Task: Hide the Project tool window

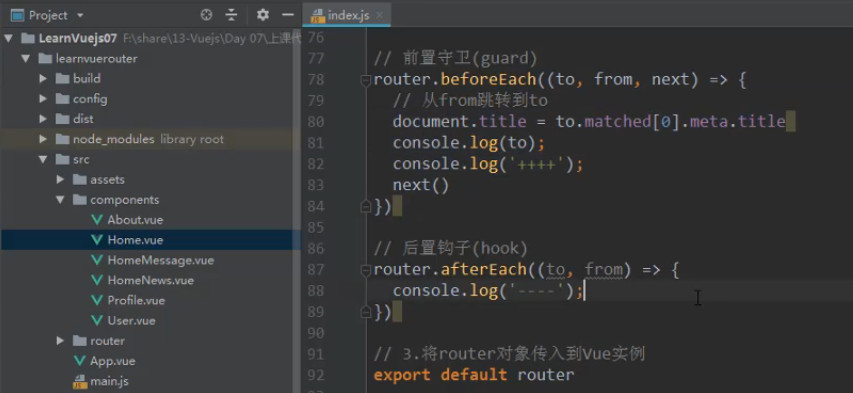Action: (x=288, y=15)
